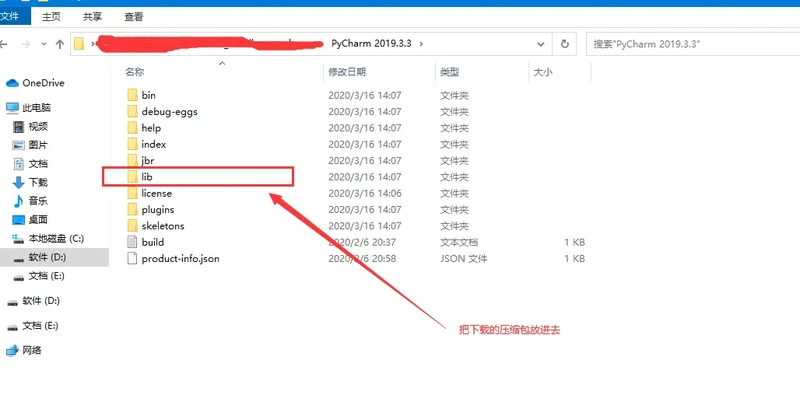Select 本地磁盘 (C:) in navigation pane
This screenshot has height=419, width=800.
pyautogui.click(x=55, y=239)
